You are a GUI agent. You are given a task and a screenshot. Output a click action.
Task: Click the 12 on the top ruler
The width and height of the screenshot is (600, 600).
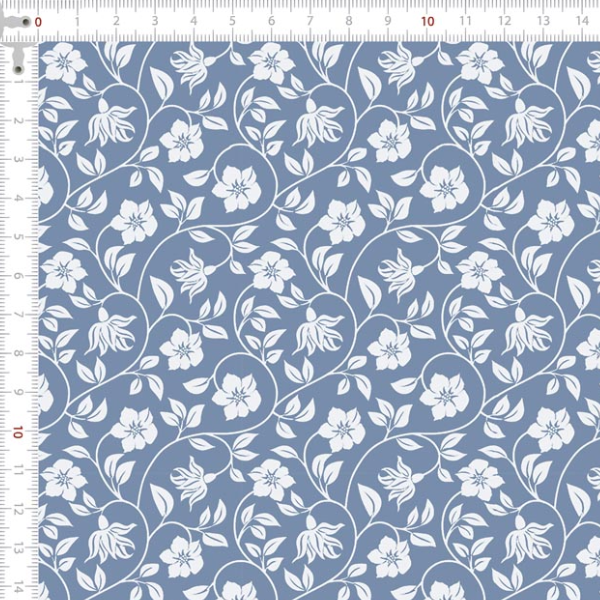click(x=504, y=21)
